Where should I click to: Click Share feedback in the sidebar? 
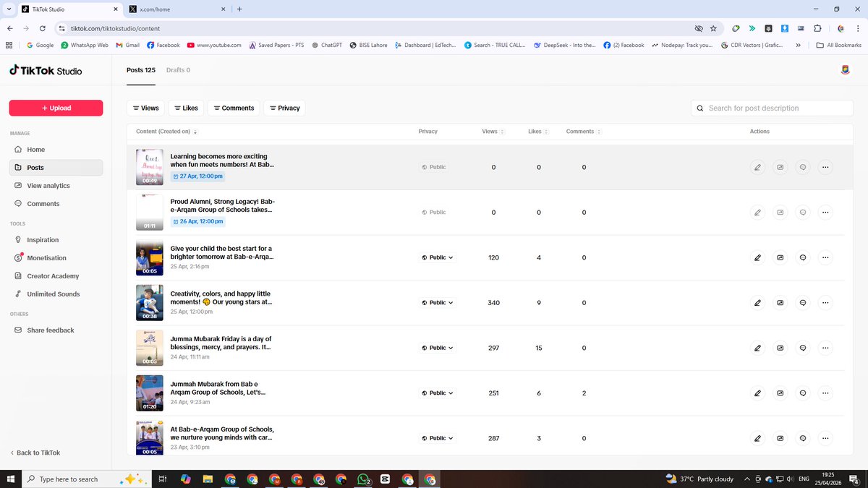point(56,330)
